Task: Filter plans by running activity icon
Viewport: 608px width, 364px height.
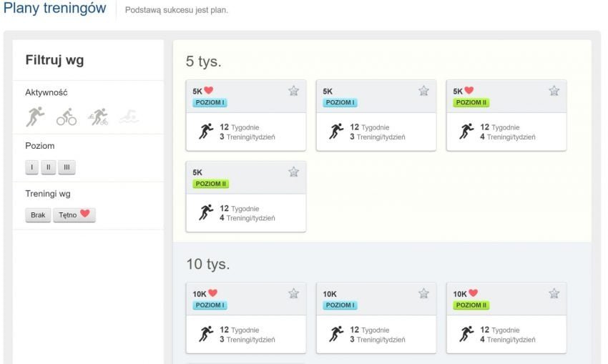Action: (35, 117)
